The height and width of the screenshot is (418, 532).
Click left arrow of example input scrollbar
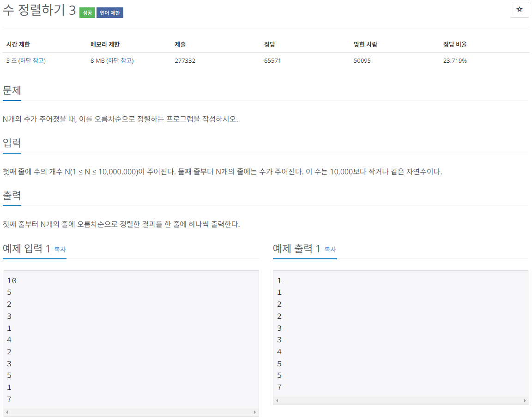coord(7,412)
